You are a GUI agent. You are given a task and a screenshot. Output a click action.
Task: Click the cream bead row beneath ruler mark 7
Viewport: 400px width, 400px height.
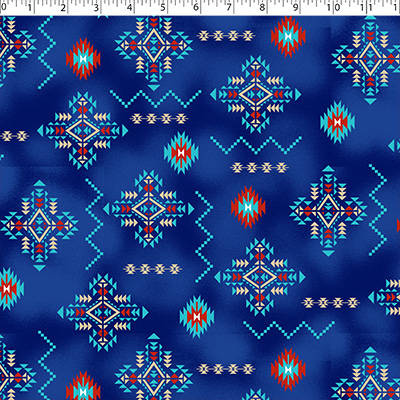tap(226, 35)
